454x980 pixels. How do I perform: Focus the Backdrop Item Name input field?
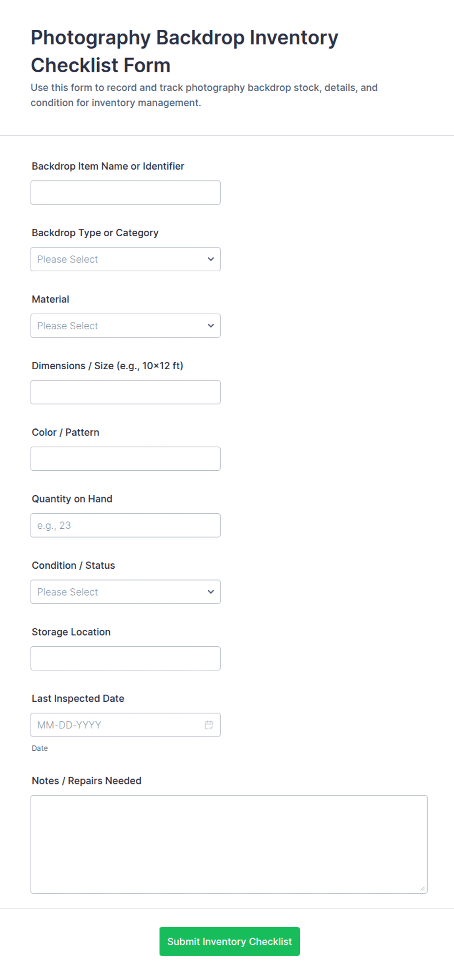point(125,193)
